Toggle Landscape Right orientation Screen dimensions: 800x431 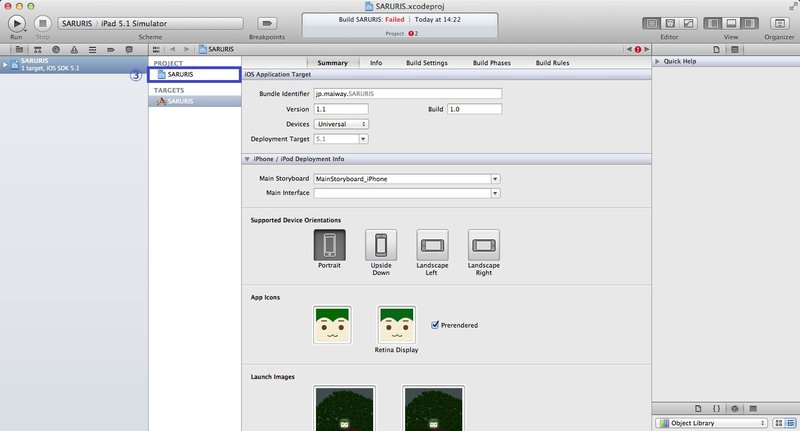[484, 245]
